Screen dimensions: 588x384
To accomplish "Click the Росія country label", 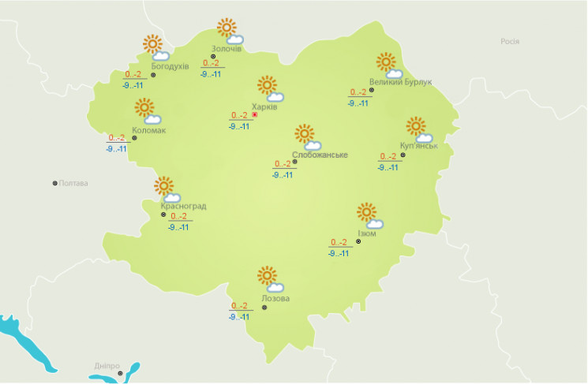I will [510, 42].
